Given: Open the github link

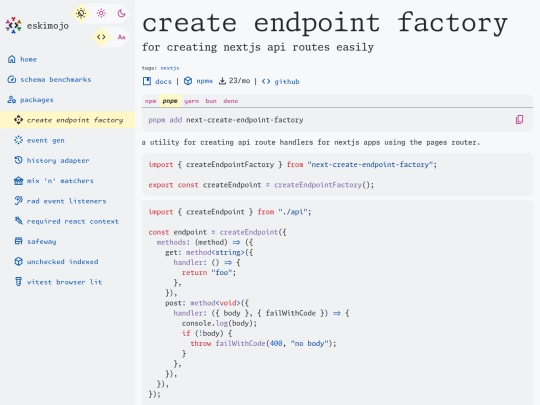Looking at the screenshot, I should click(x=287, y=82).
